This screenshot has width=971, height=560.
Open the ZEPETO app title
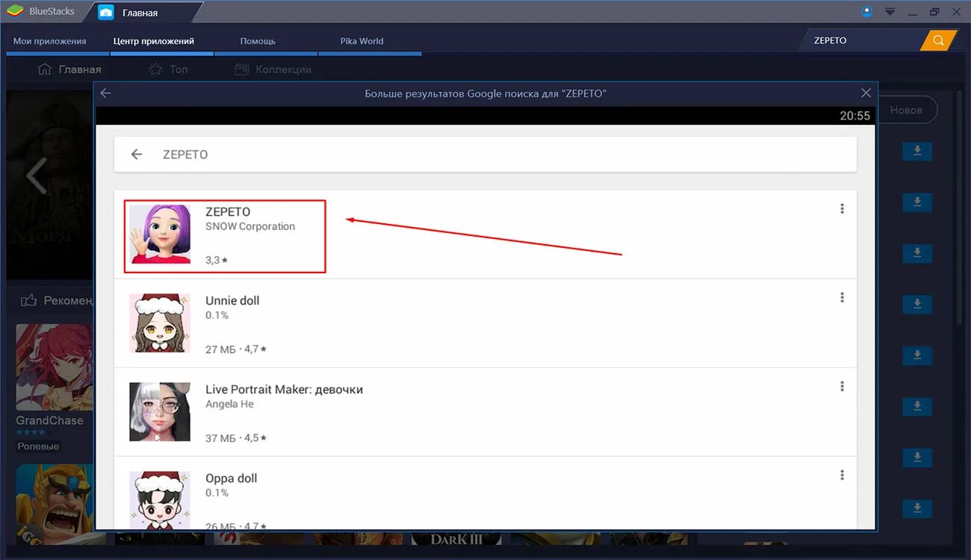click(x=228, y=212)
